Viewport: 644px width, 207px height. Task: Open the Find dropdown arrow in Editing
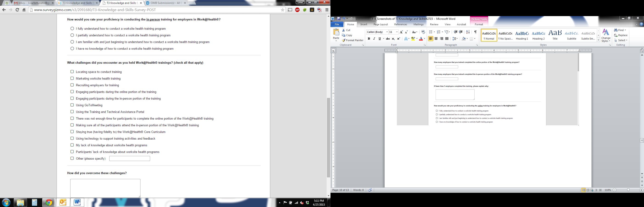point(625,30)
